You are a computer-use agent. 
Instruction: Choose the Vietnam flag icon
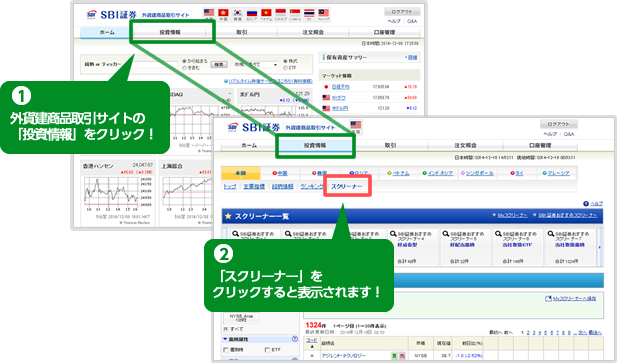[266, 13]
